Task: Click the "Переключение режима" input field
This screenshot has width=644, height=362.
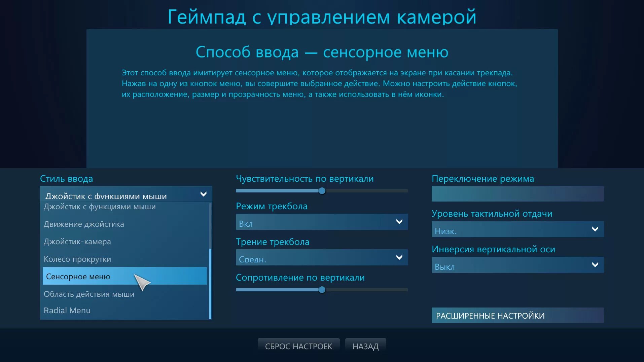Action: pos(517,194)
